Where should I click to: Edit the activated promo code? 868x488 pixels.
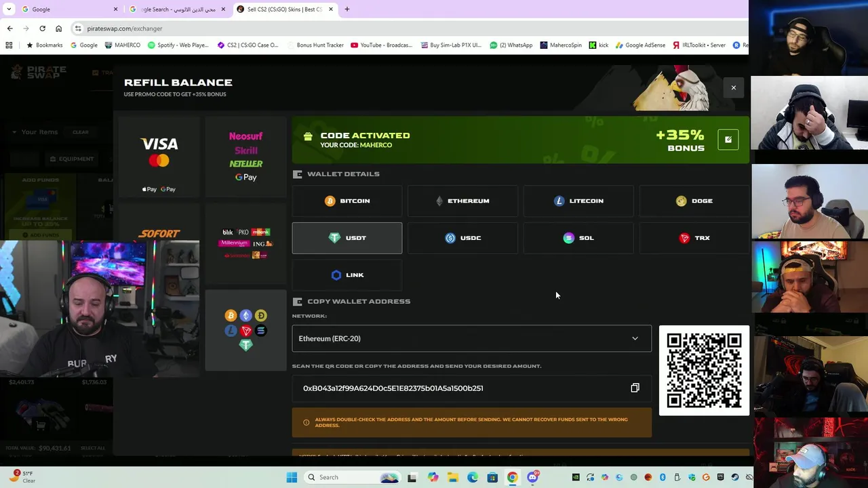click(728, 140)
